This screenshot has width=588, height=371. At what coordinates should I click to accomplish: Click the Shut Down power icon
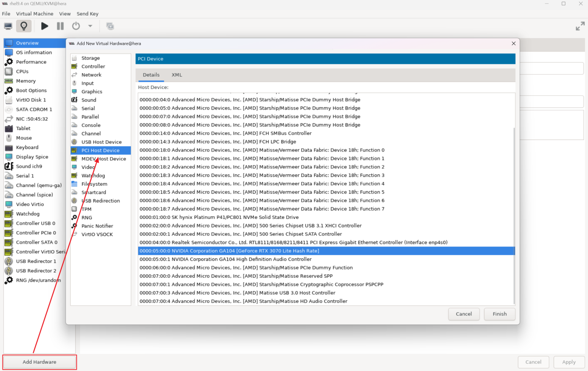click(x=76, y=26)
